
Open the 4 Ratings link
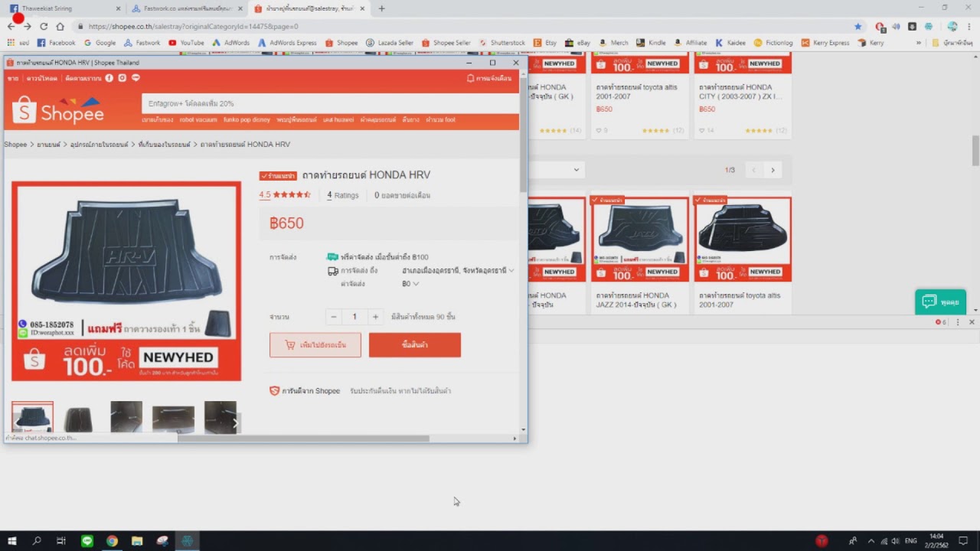[x=343, y=195]
